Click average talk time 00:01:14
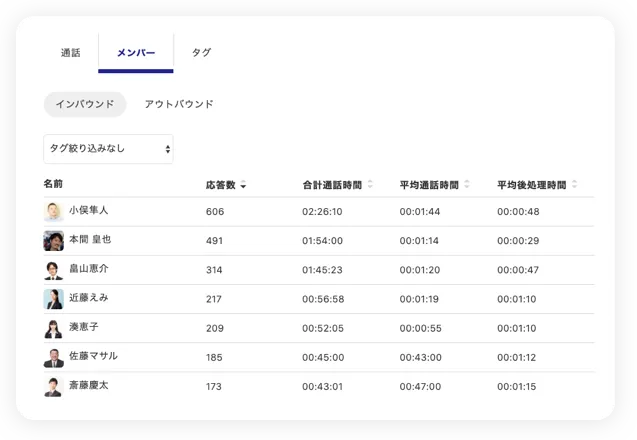Screen dimensions: 637x440 pos(419,241)
